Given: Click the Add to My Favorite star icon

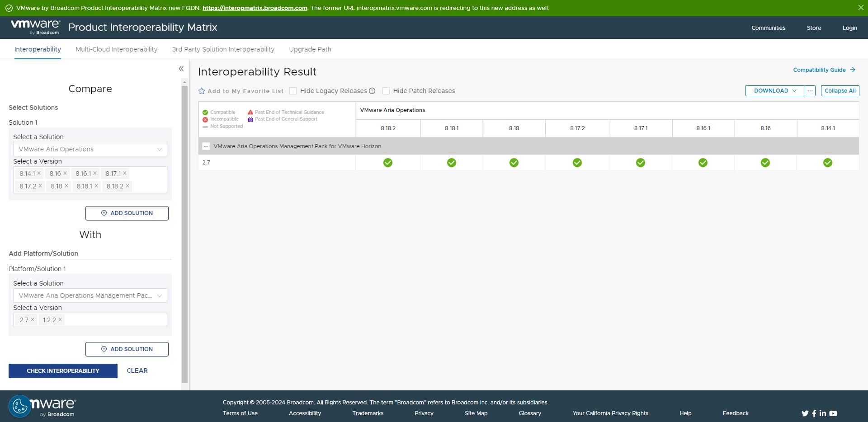Looking at the screenshot, I should (x=202, y=91).
